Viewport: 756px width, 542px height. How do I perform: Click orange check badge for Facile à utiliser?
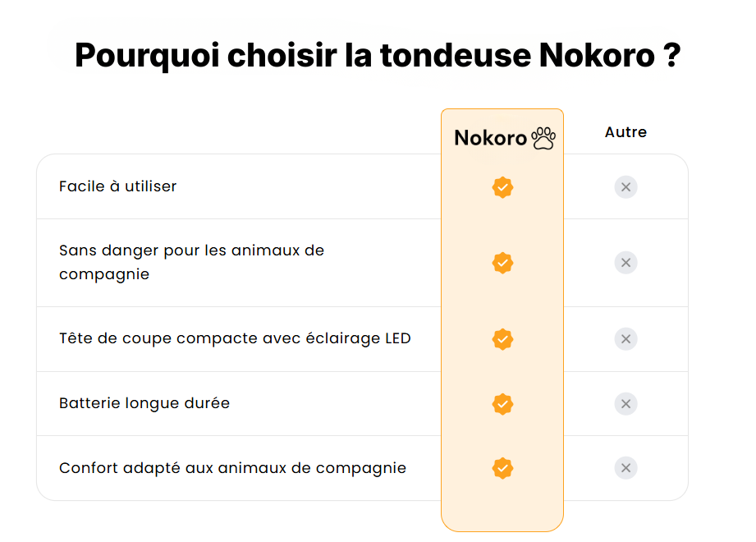(x=502, y=187)
